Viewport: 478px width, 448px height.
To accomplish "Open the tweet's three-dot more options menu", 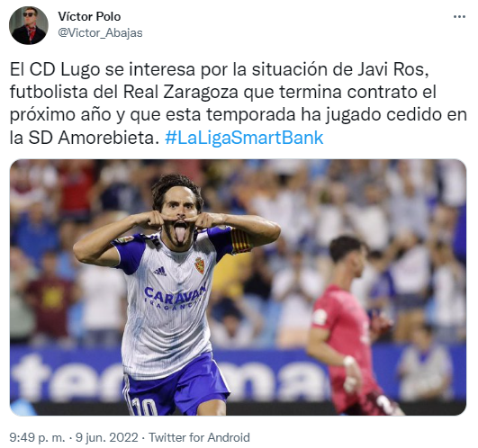I will [x=459, y=17].
